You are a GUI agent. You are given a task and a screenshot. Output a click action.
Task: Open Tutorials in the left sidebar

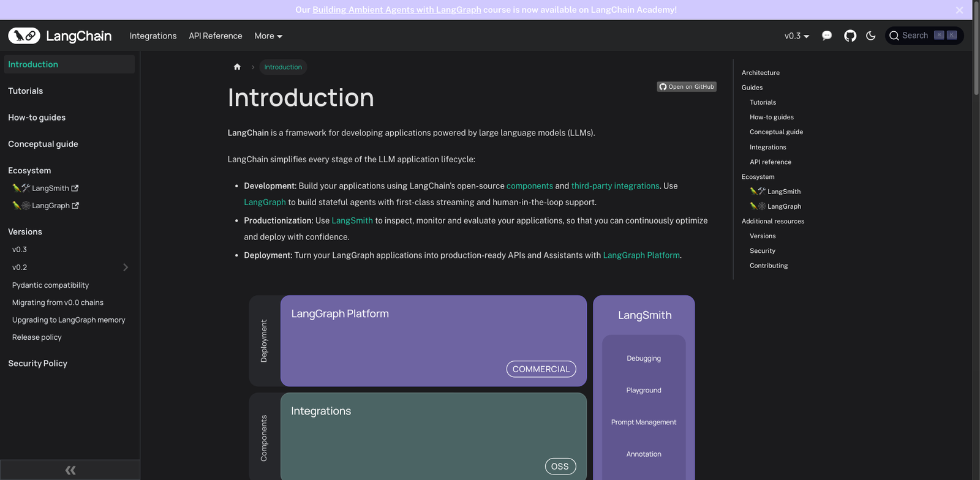[x=26, y=91]
